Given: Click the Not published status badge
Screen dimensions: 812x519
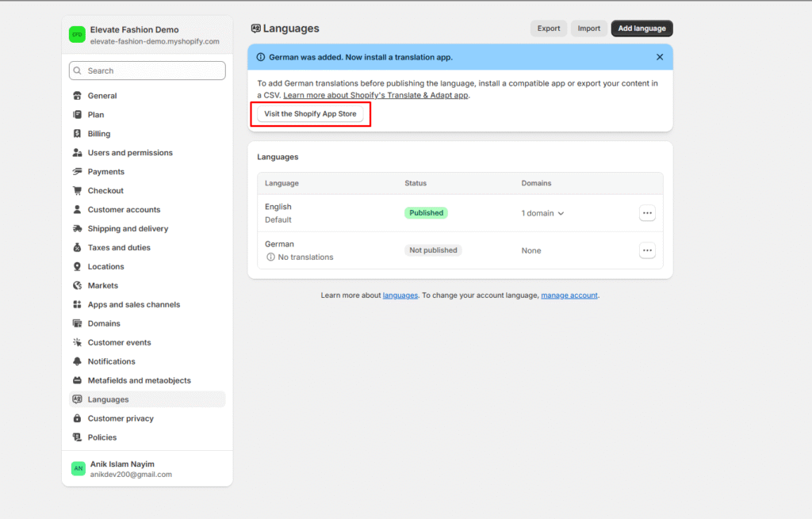Looking at the screenshot, I should pos(433,250).
